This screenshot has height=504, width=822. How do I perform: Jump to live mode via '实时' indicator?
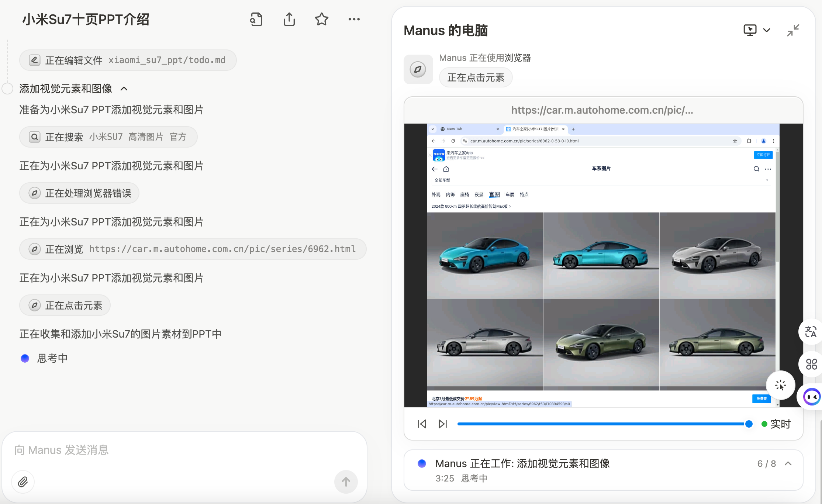click(776, 424)
